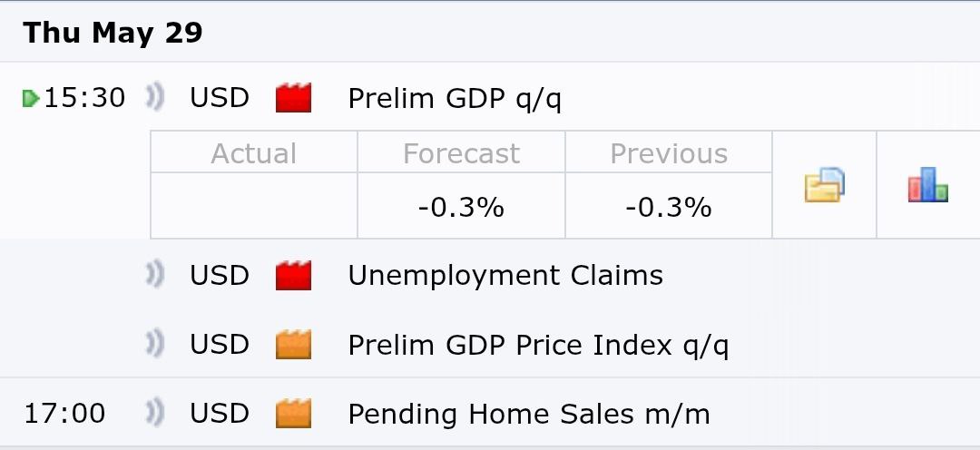Toggle sound alert for Unemployment Claims

155,275
